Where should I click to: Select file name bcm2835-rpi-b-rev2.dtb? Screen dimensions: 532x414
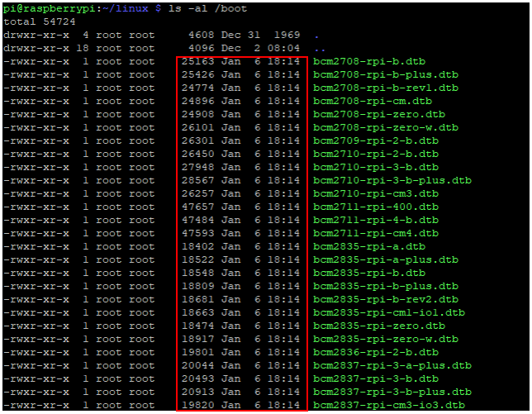pyautogui.click(x=386, y=300)
